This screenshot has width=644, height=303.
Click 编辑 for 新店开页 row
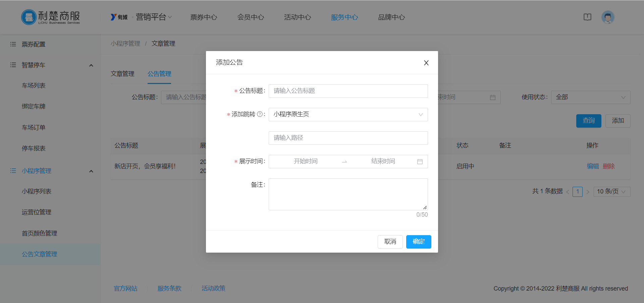tap(593, 166)
